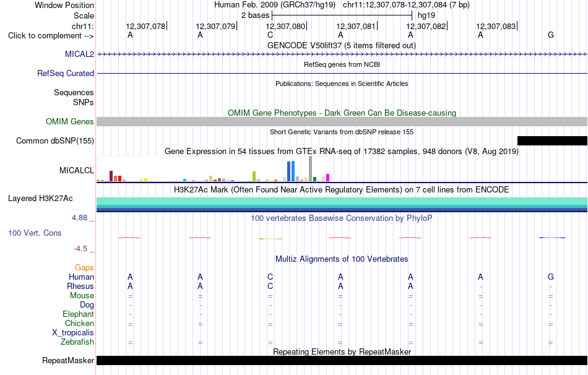
Task: Click the Publications Sequences in Scientific Articles title
Action: click(342, 84)
